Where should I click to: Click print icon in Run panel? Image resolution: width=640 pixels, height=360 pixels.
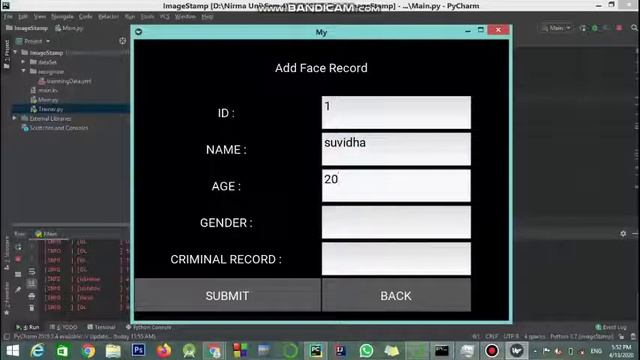pyautogui.click(x=32, y=296)
